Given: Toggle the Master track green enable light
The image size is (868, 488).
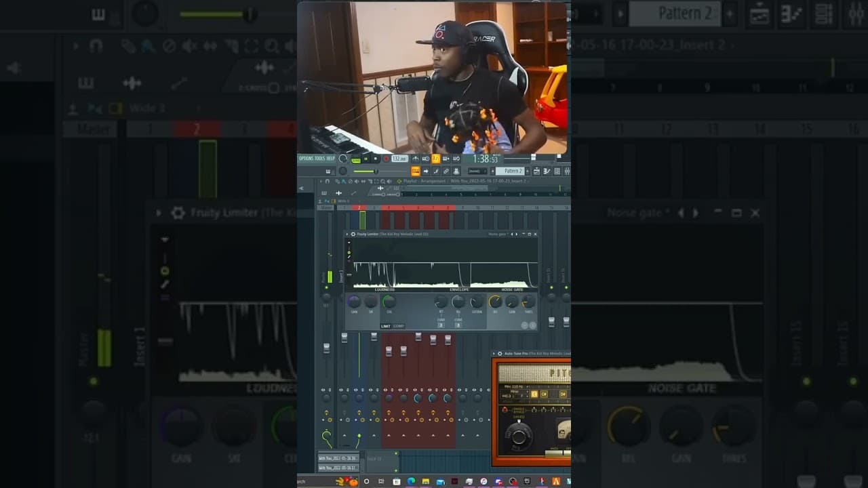Looking at the screenshot, I should [326, 287].
